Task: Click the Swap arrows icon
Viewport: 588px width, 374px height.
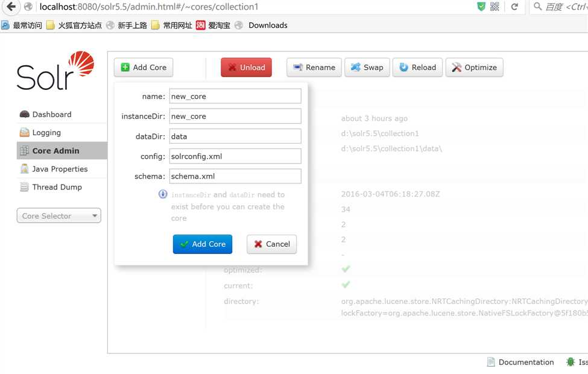Action: pos(355,67)
